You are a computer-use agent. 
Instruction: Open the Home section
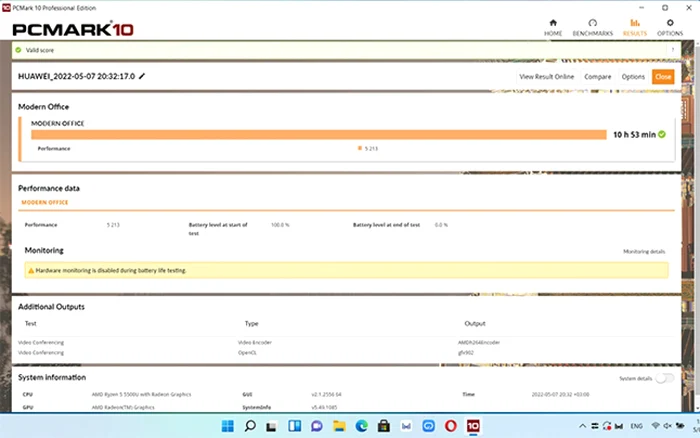553,28
